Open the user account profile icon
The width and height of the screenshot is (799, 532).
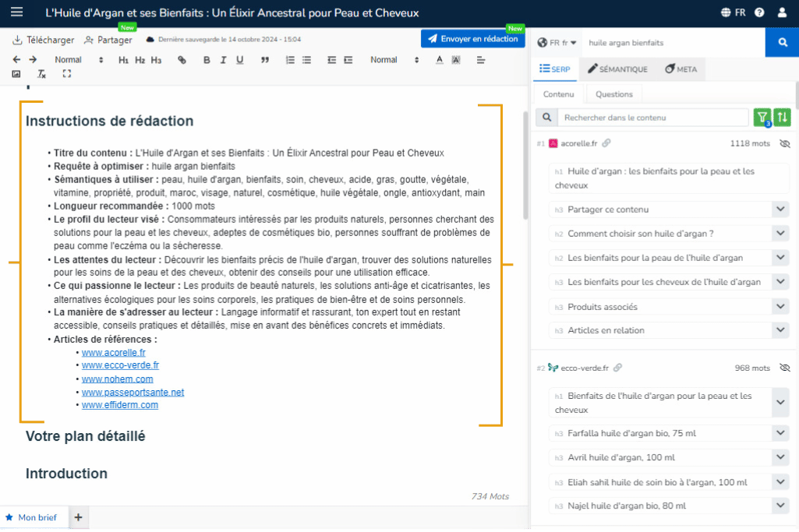(782, 12)
